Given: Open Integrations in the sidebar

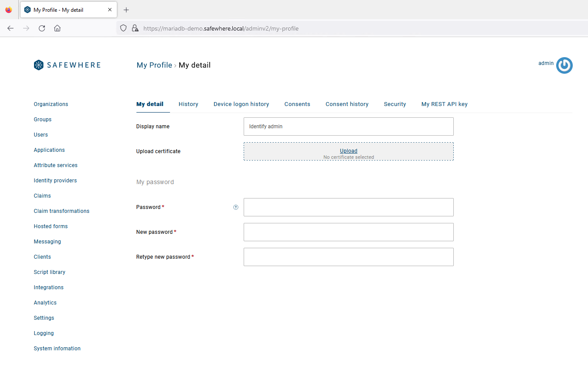Looking at the screenshot, I should click(x=49, y=287).
